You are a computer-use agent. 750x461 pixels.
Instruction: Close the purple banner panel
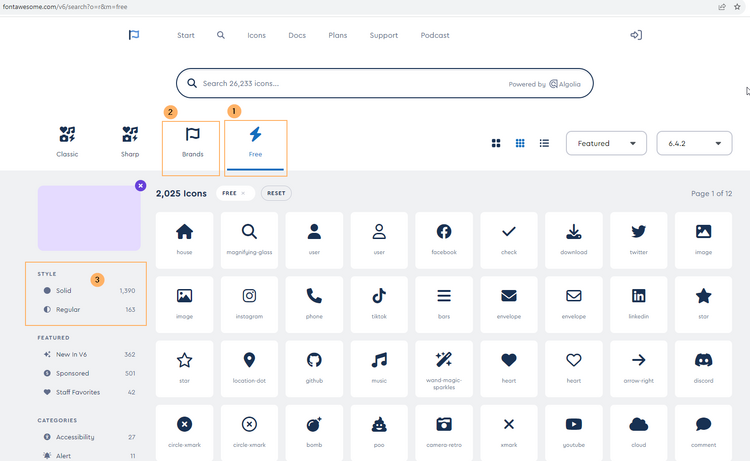(140, 186)
